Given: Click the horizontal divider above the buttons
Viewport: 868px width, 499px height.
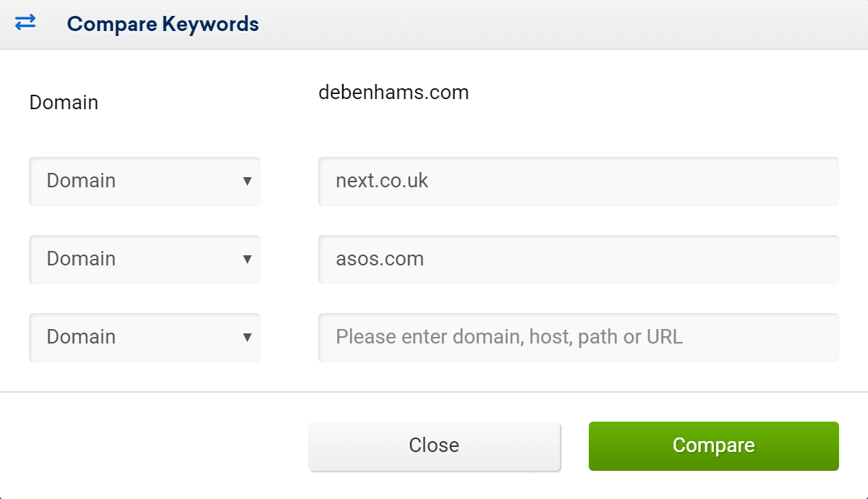Looking at the screenshot, I should 434,392.
